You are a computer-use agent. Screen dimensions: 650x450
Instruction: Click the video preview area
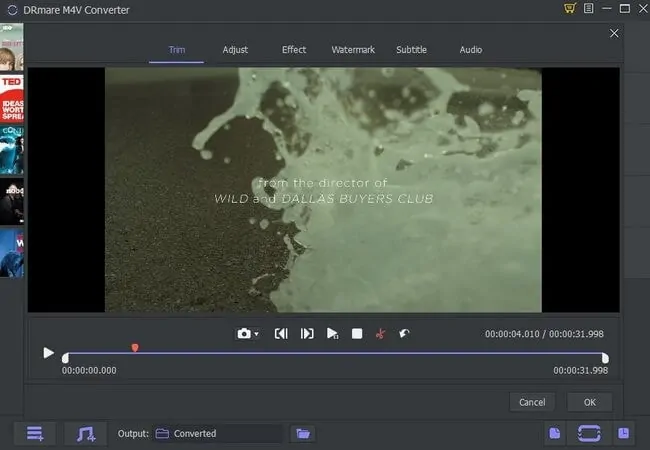pos(323,190)
